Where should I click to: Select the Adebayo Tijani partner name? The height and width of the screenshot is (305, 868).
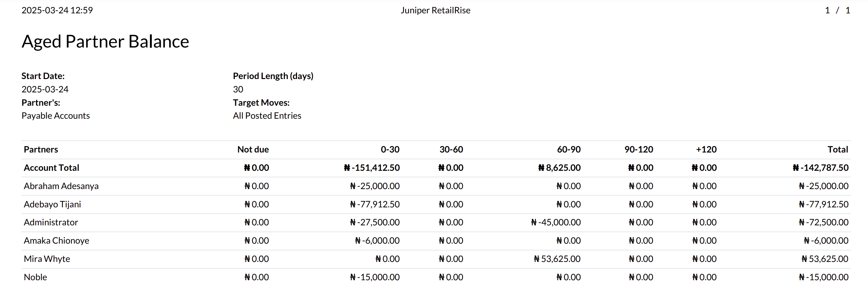52,204
